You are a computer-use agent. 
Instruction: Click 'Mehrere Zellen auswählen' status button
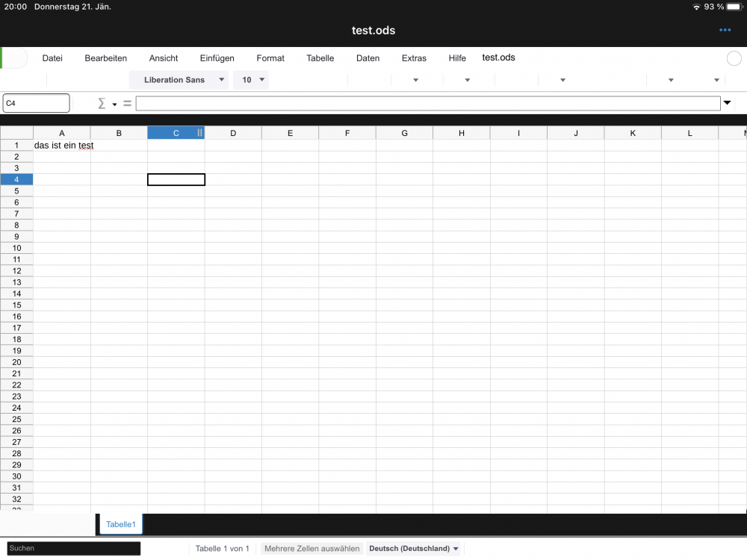[x=312, y=549]
